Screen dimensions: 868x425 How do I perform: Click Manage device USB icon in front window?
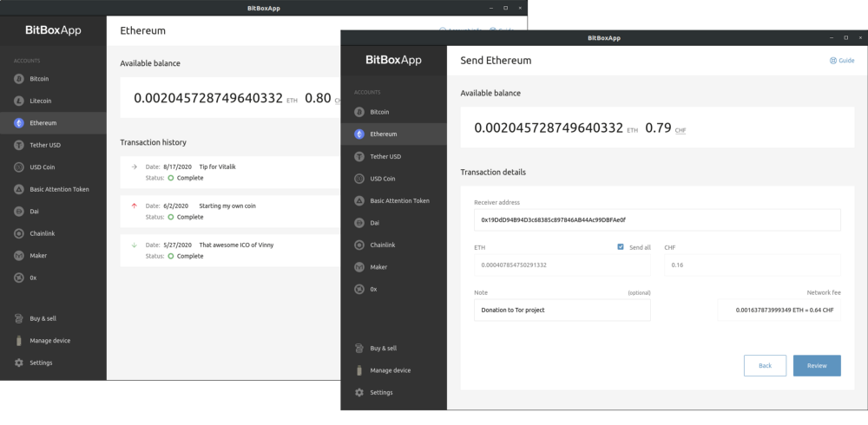pos(359,370)
